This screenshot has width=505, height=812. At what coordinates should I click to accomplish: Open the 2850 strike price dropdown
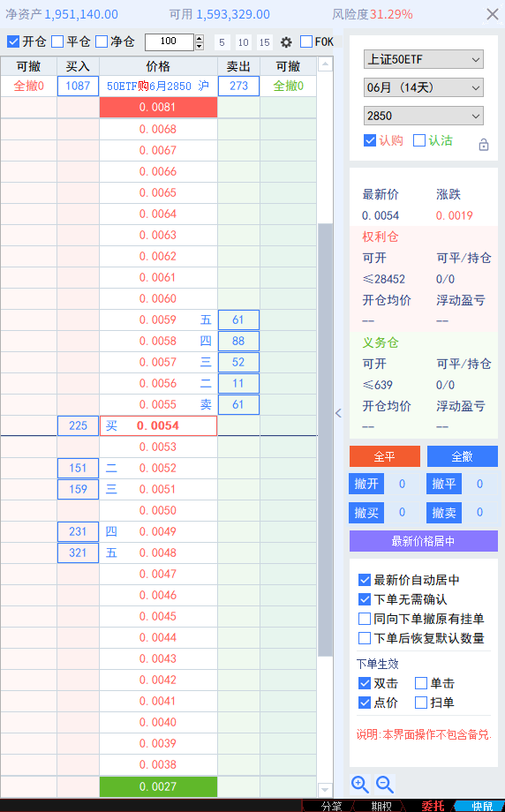[x=424, y=116]
